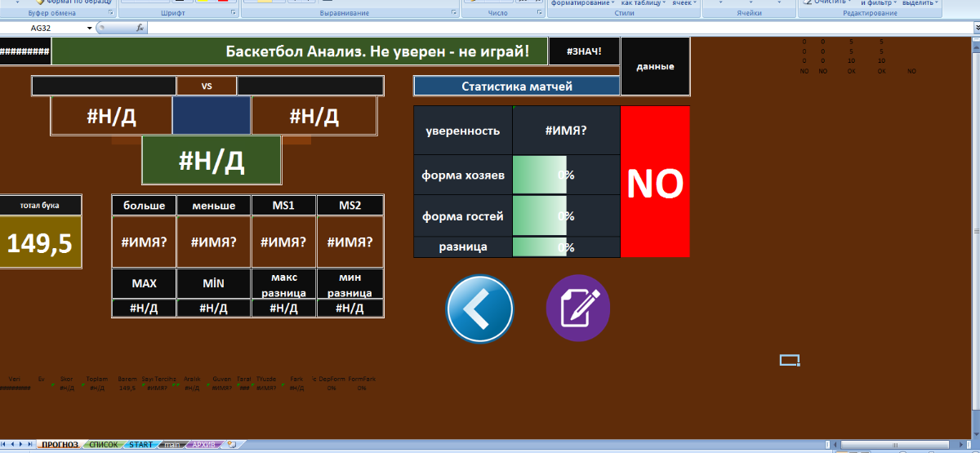Click the red NO indicator cell
This screenshot has height=453, width=980.
click(x=655, y=182)
